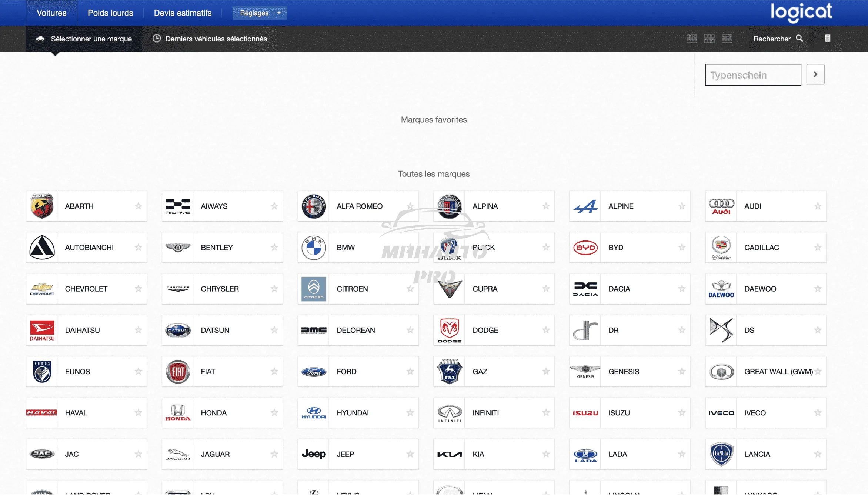
Task: Click the Typenschein input field
Action: [753, 75]
